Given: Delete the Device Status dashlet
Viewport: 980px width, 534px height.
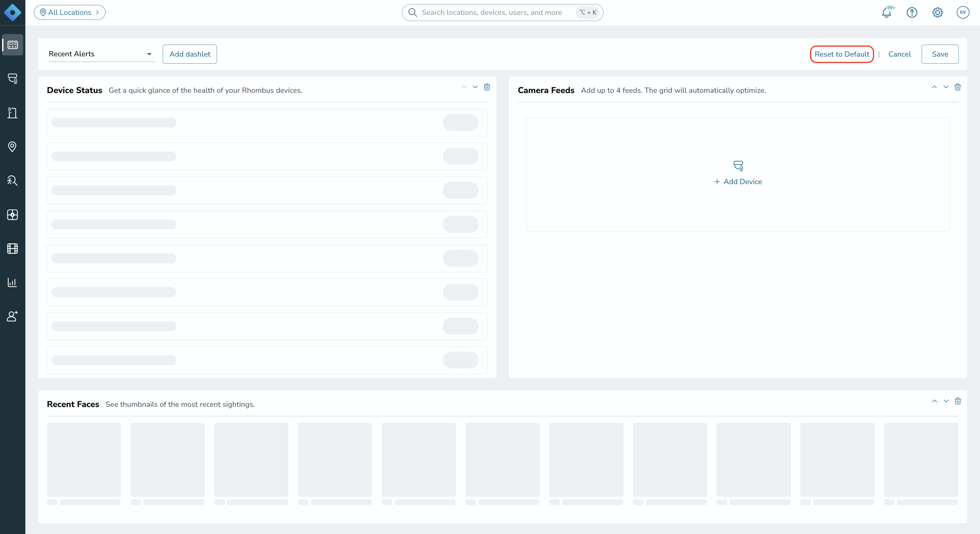Looking at the screenshot, I should pos(487,87).
